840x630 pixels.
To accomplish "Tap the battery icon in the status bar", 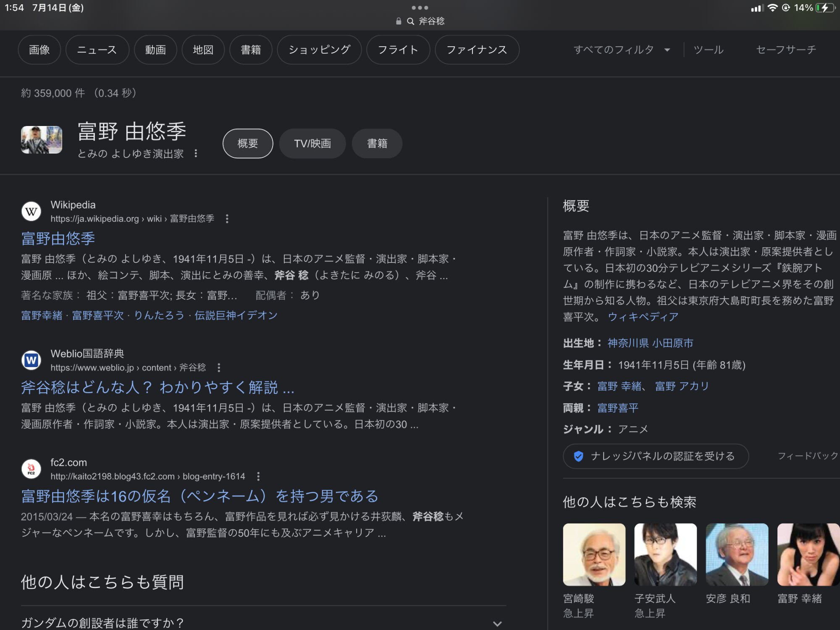I will click(826, 8).
